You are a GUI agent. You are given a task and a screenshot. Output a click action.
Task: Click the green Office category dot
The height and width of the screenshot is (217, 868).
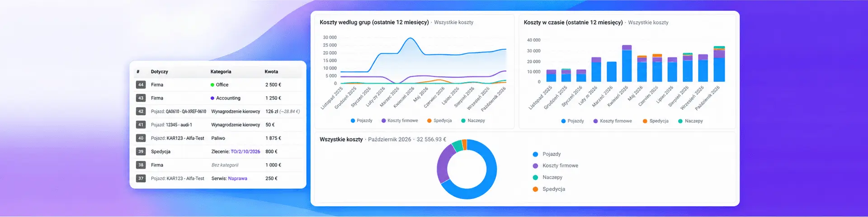pyautogui.click(x=212, y=85)
